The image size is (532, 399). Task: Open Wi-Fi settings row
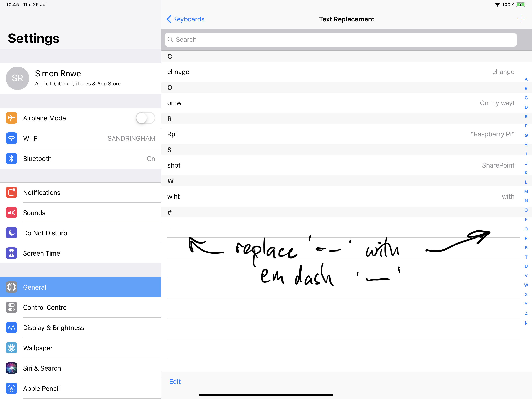tap(81, 138)
